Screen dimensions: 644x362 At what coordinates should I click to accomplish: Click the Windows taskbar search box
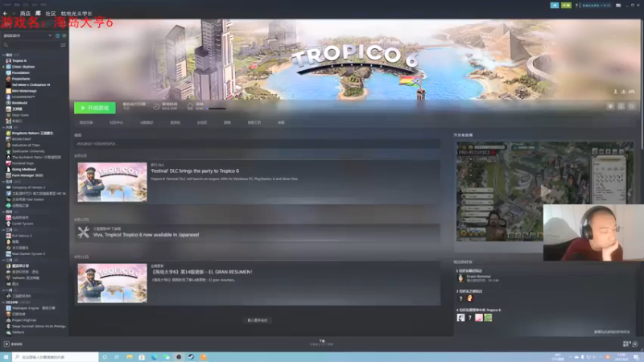[56, 357]
